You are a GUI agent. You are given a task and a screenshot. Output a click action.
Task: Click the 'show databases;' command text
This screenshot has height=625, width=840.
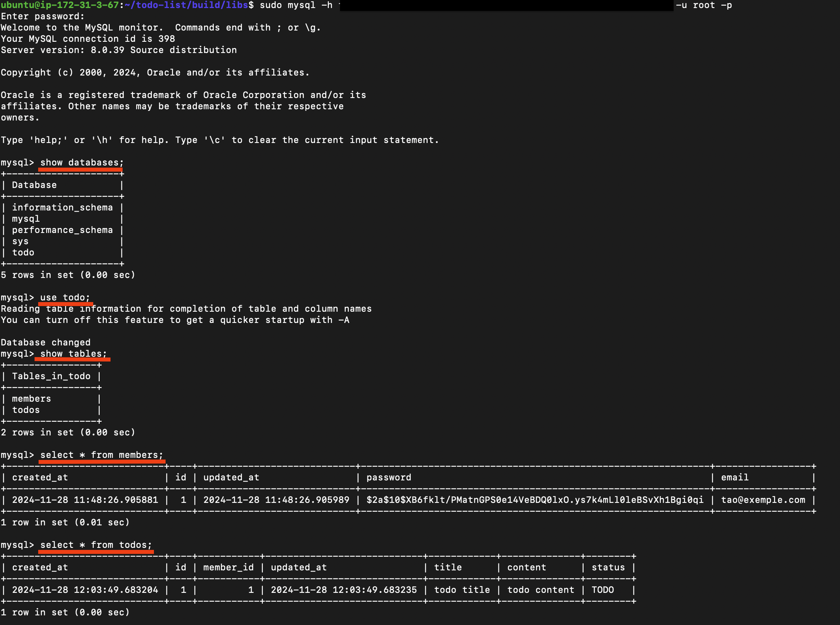[x=82, y=163]
